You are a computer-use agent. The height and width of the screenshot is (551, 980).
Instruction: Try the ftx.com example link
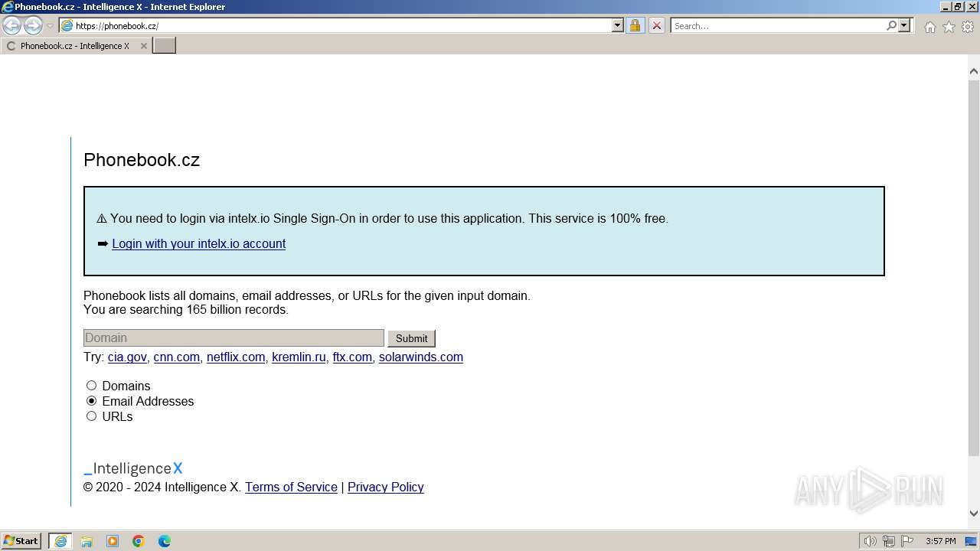[352, 357]
